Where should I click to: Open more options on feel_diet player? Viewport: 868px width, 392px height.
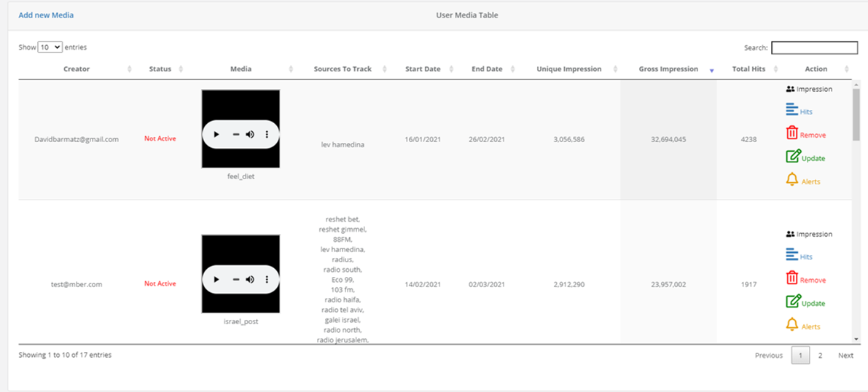click(267, 134)
